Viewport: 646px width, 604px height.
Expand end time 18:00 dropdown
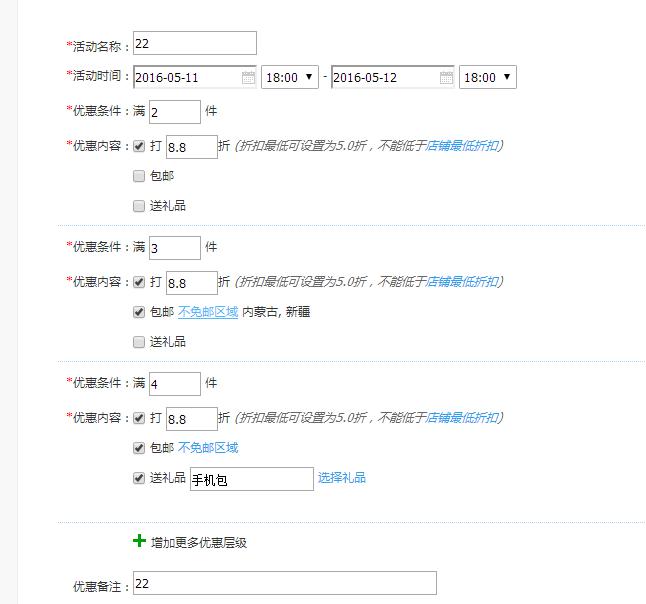click(x=487, y=78)
